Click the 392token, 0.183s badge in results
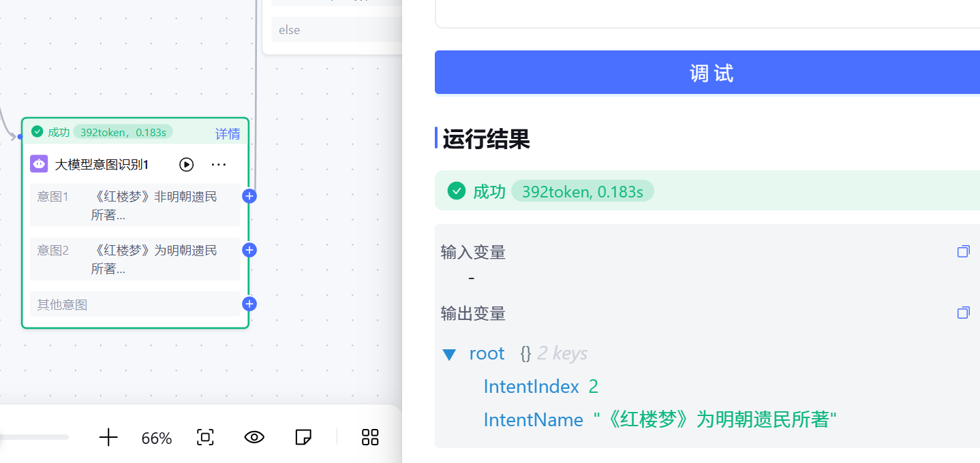Viewport: 980px width, 463px height. [x=583, y=191]
